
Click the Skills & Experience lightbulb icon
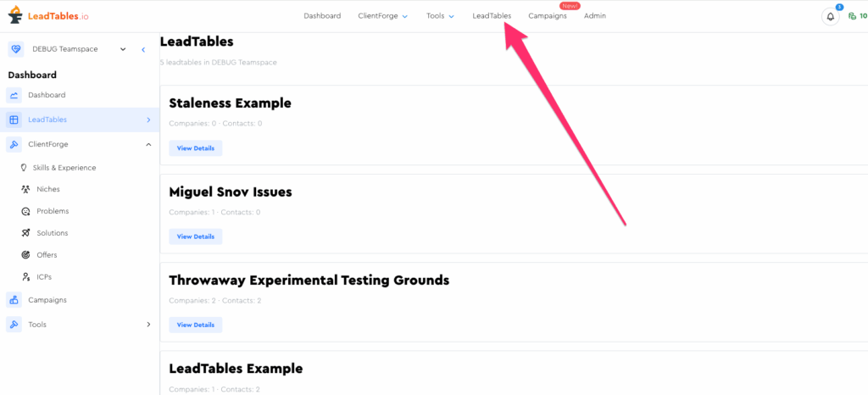(25, 168)
